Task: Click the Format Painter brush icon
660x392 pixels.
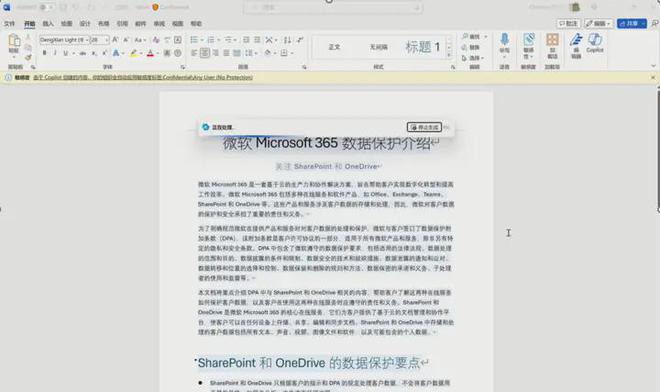Action: click(x=28, y=58)
